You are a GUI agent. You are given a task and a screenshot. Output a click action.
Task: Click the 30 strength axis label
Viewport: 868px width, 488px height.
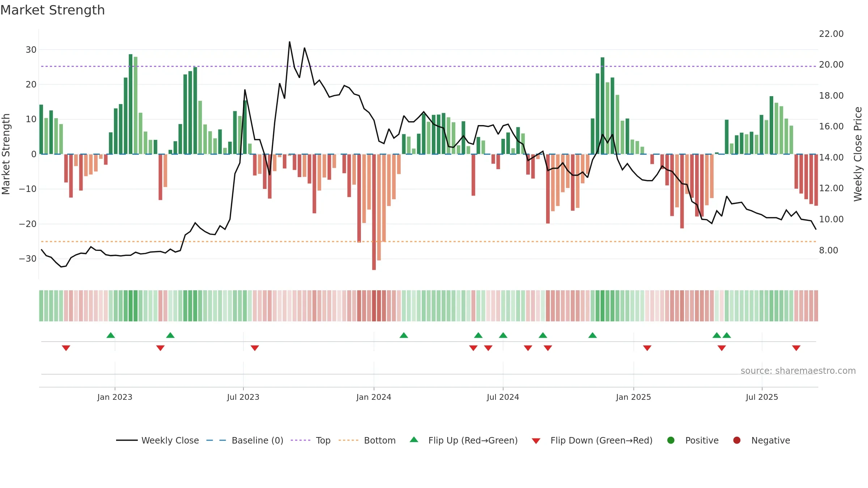tap(31, 50)
